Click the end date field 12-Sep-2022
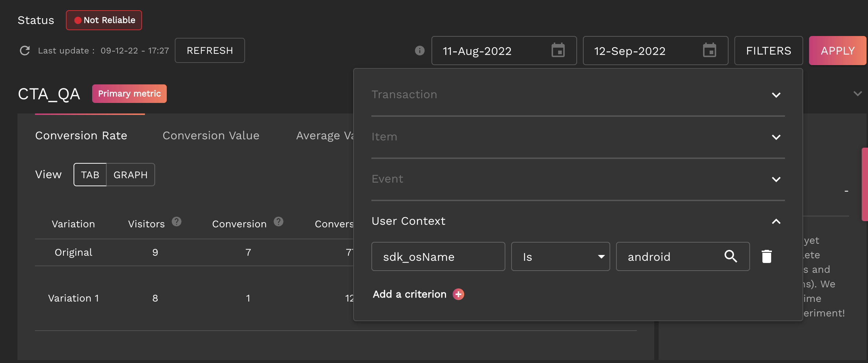Screen dimensions: 868x363 pos(656,51)
